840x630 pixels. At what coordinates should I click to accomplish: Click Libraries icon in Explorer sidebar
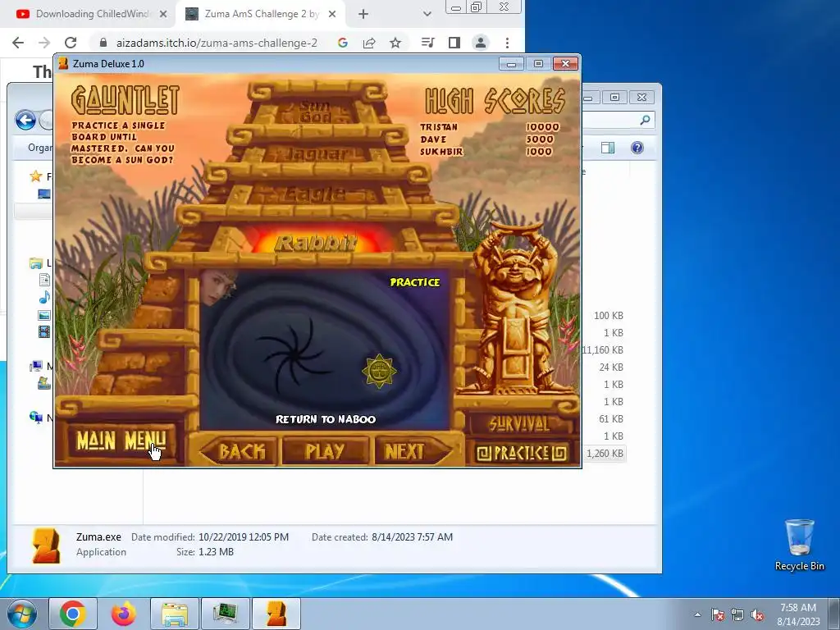click(x=36, y=263)
